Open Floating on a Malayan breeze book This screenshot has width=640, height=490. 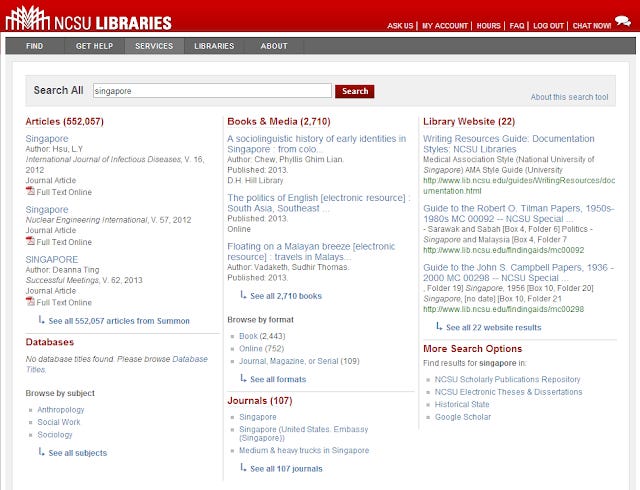coord(311,252)
